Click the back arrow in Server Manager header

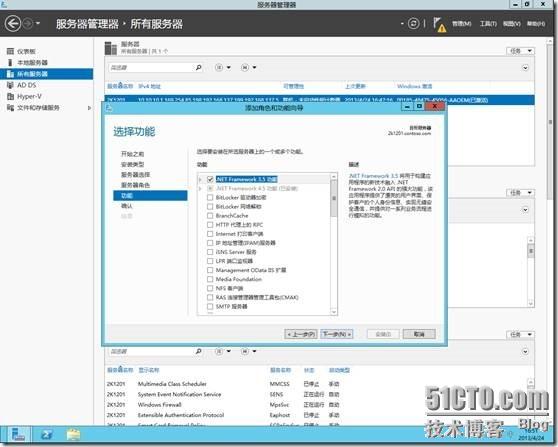13,24
